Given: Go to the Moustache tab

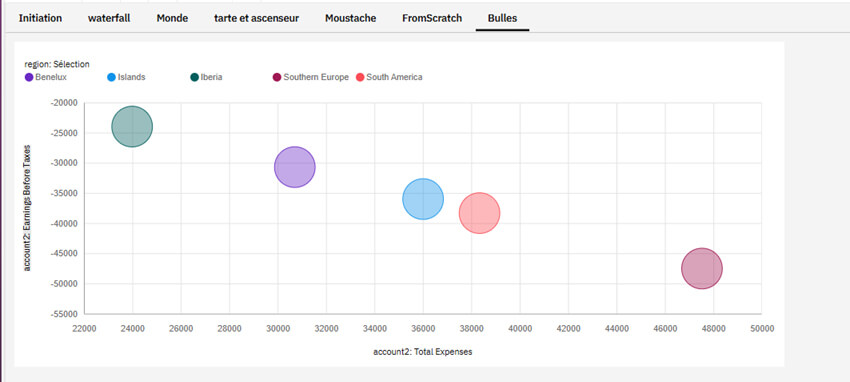Looking at the screenshot, I should tap(350, 18).
